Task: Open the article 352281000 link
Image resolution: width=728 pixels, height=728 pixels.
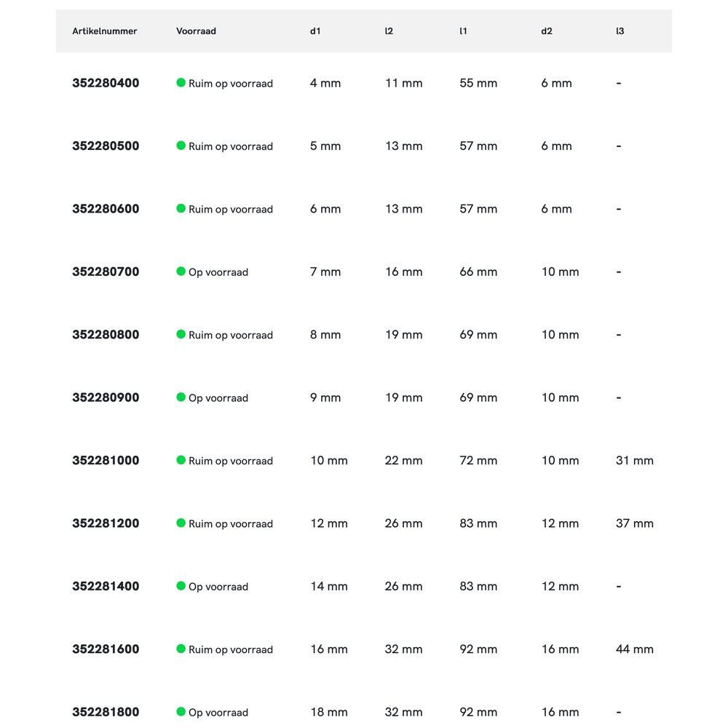Action: coord(106,461)
